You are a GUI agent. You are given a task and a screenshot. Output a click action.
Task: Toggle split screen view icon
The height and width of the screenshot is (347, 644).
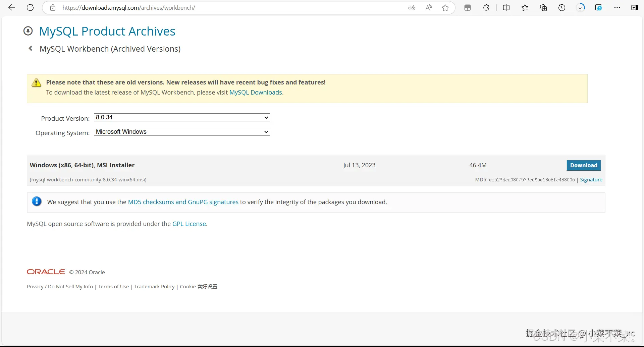click(x=506, y=8)
